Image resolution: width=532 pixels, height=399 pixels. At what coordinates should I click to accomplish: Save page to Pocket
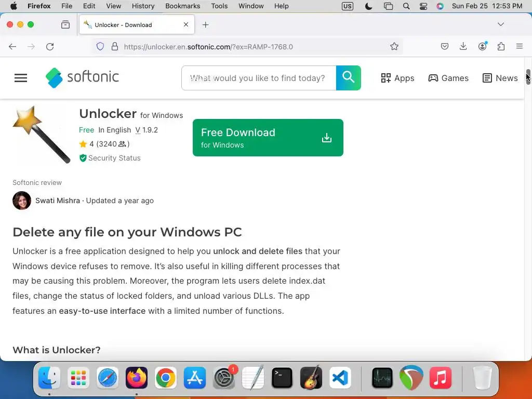[x=445, y=46]
